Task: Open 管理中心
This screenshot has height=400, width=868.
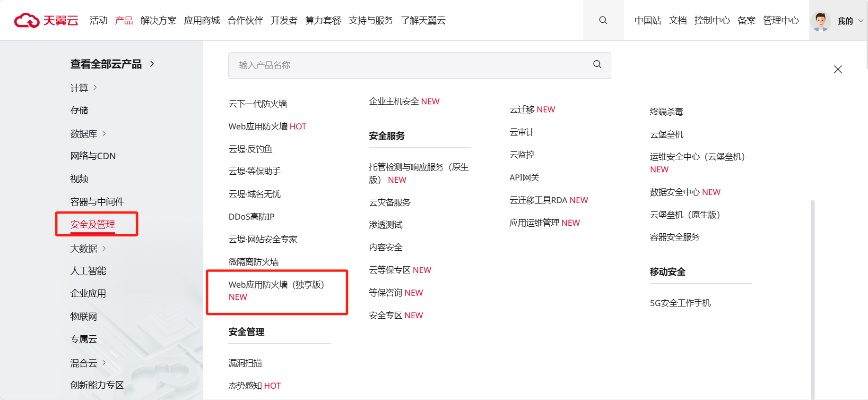Action: pos(781,20)
